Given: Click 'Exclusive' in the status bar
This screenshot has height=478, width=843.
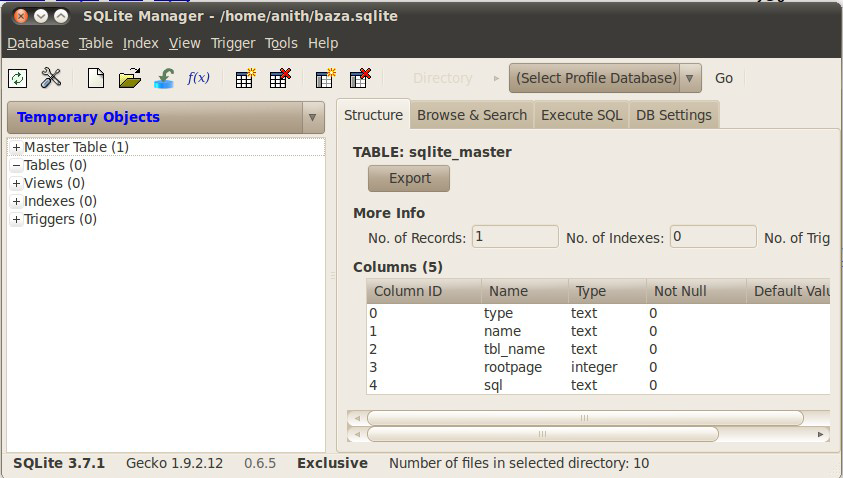Looking at the screenshot, I should (x=332, y=463).
